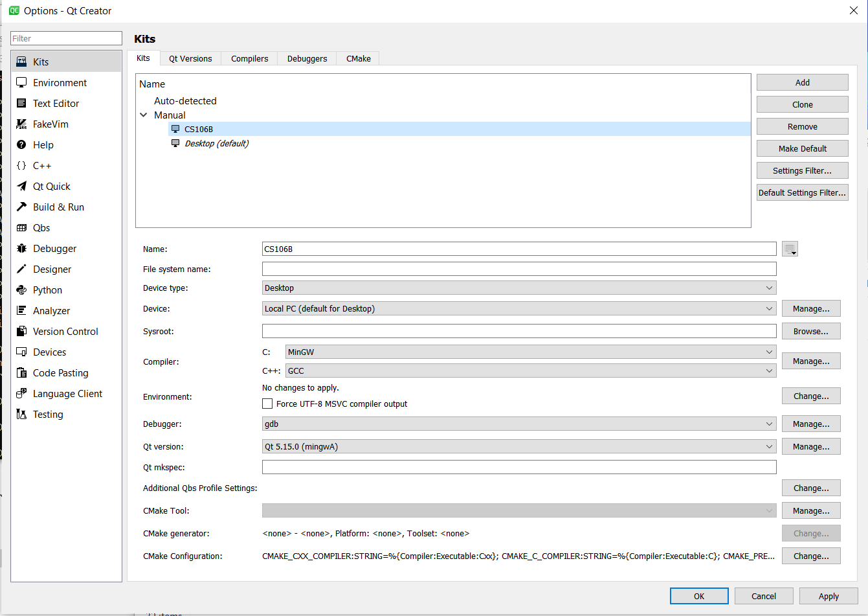Open Python settings icon
868x616 pixels.
click(x=21, y=290)
